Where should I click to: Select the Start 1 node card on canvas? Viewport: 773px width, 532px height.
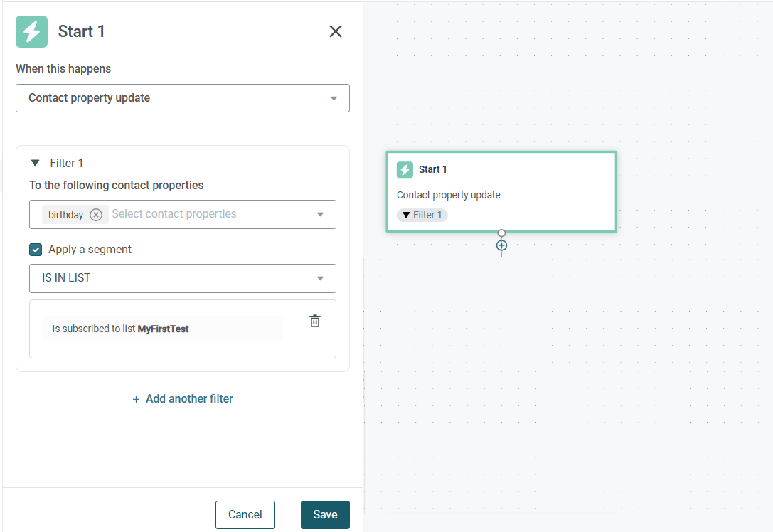pos(501,191)
